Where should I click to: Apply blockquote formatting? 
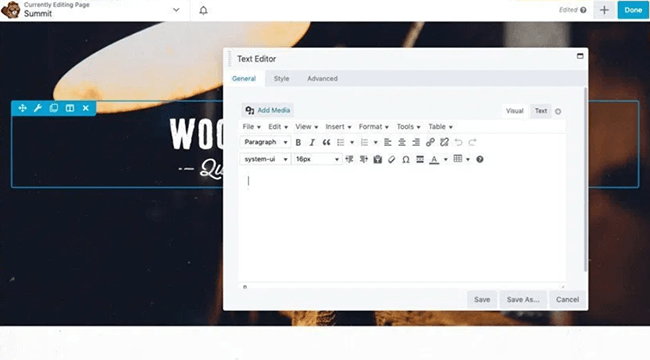pos(326,142)
